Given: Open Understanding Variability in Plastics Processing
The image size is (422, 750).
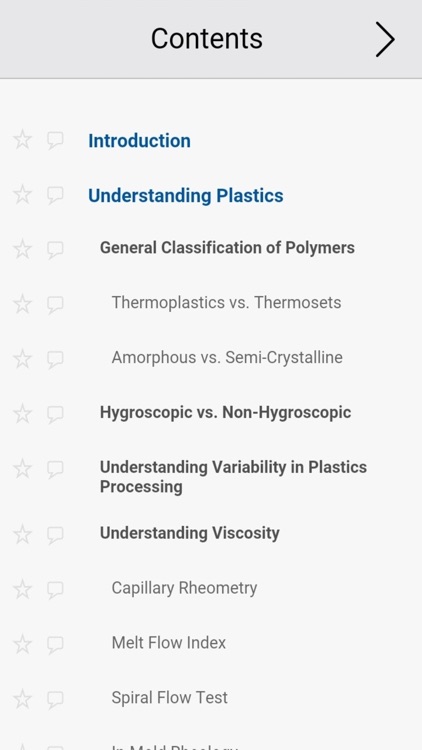Looking at the screenshot, I should pos(233,476).
